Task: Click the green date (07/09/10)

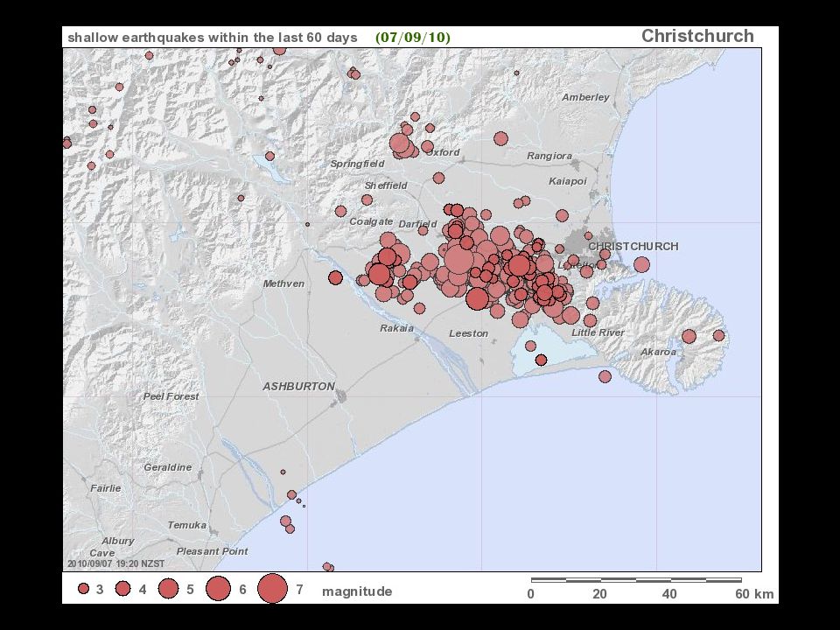Action: coord(413,38)
